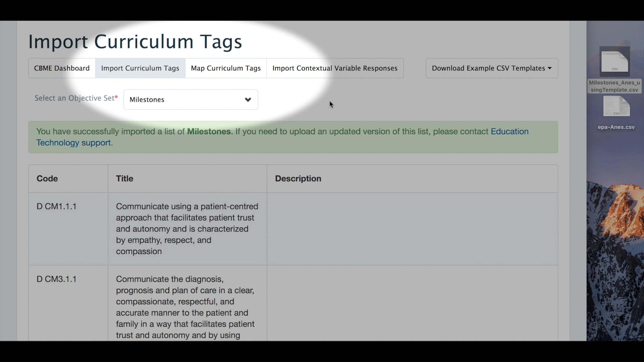The width and height of the screenshot is (644, 362).
Task: Open the CBME Dashboard tab
Action: [62, 68]
